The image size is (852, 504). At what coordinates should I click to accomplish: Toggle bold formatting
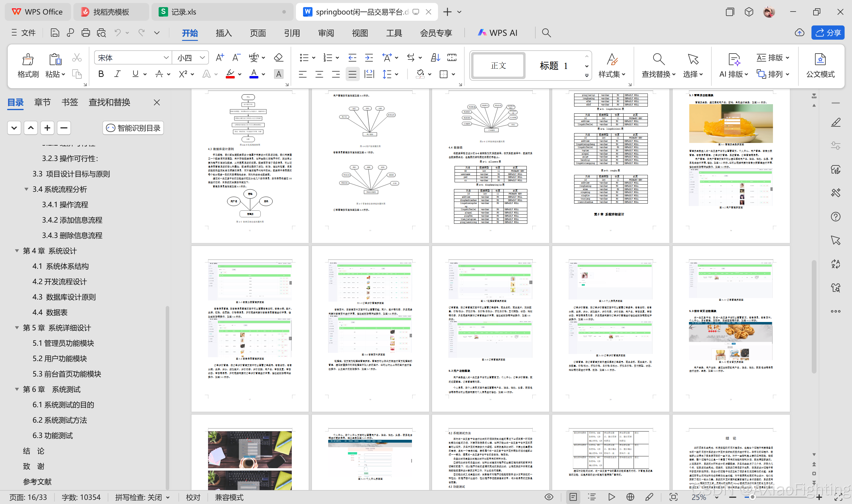(101, 74)
